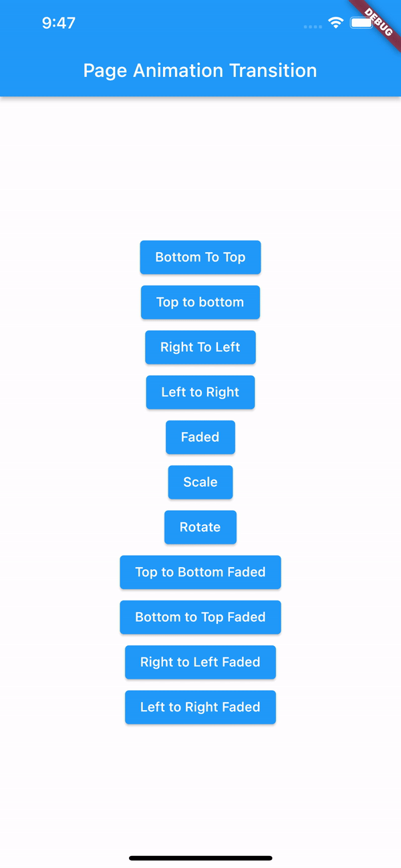Trigger the Faded transition button
This screenshot has height=868, width=401.
coord(200,437)
